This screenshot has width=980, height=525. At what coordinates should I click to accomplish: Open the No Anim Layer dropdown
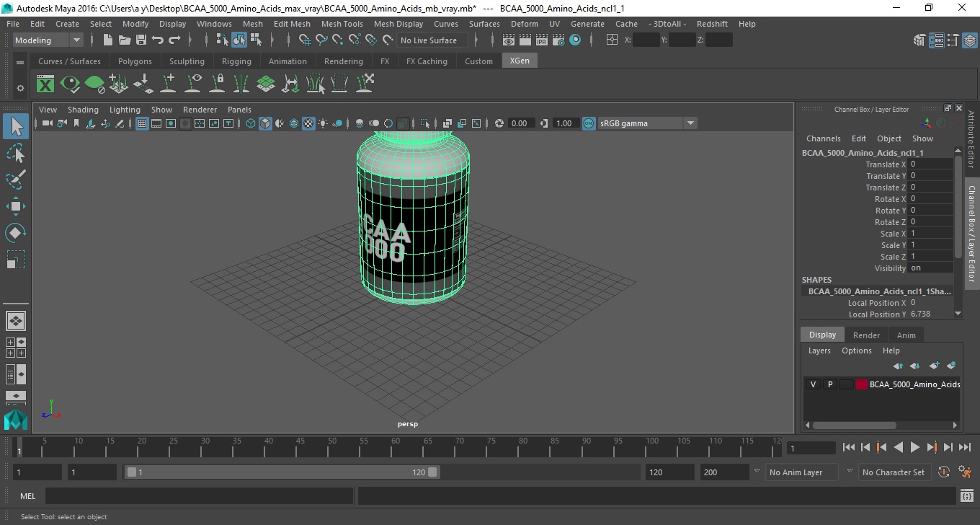[802, 472]
